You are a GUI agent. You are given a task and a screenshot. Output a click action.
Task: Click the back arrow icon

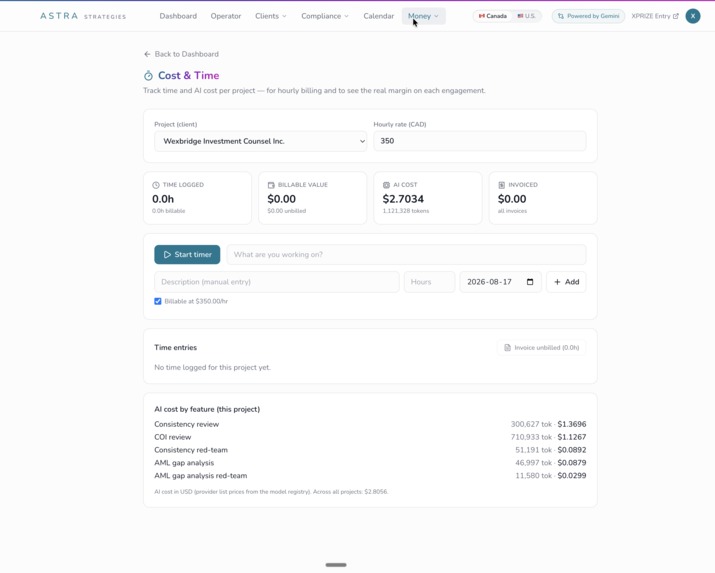pyautogui.click(x=147, y=54)
